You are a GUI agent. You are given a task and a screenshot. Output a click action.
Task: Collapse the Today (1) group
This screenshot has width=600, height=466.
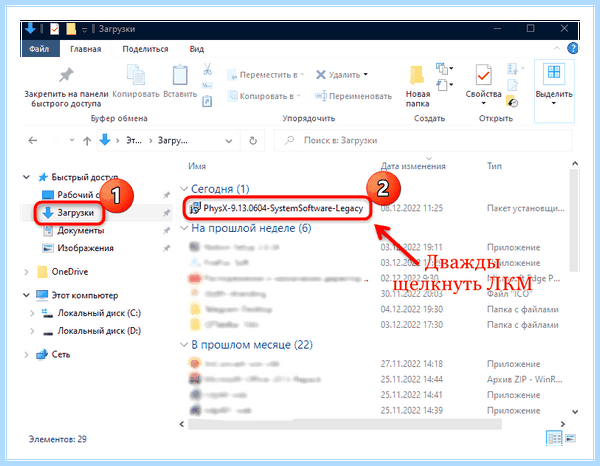(184, 189)
